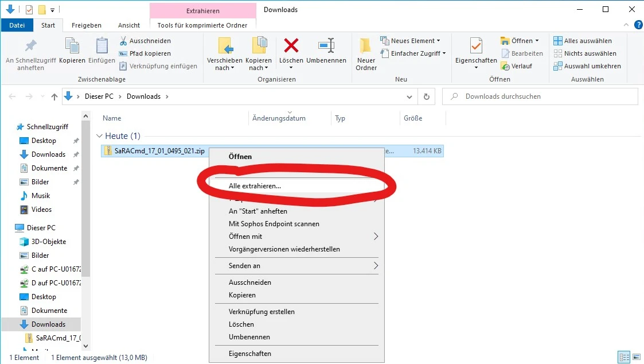Click the Ausschneiden scissors icon

(x=123, y=41)
